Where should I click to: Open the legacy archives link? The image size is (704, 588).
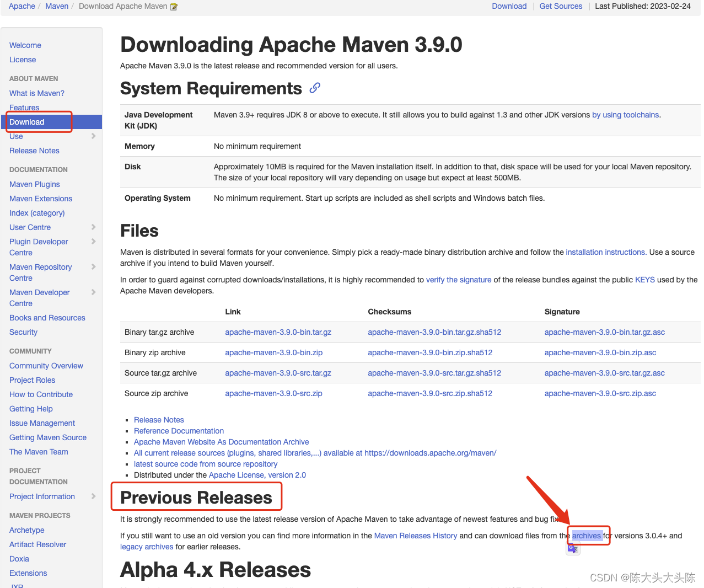tap(147, 547)
